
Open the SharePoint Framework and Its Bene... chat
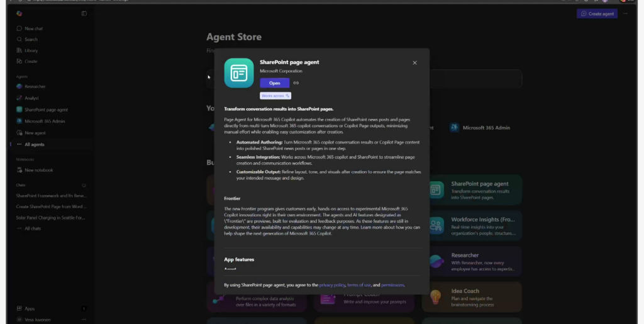52,196
